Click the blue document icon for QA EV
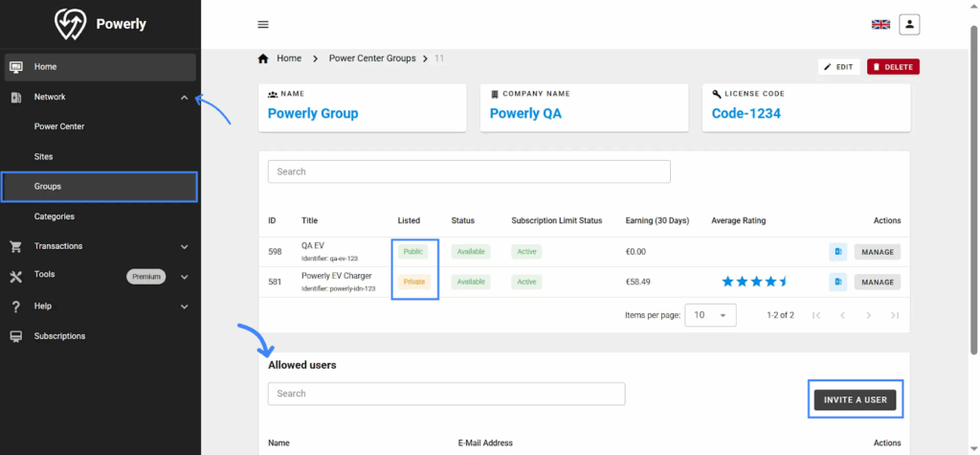The height and width of the screenshot is (455, 980). [837, 252]
